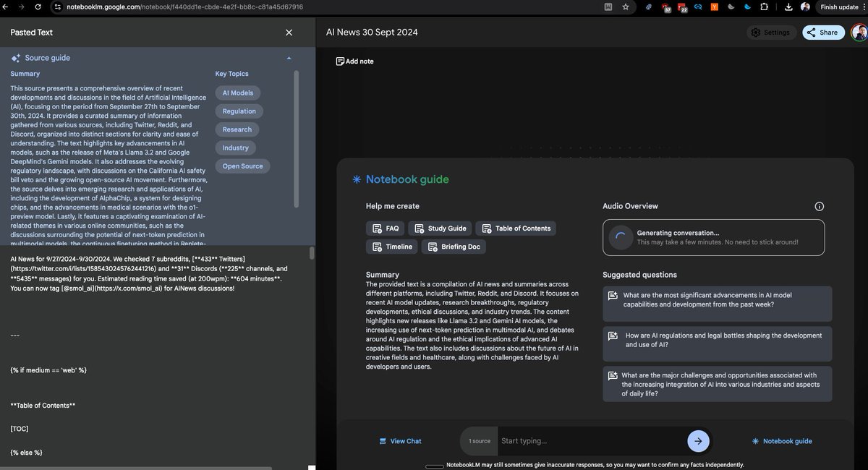Click the source guide summary scrollbar
868x470 pixels.
(x=295, y=137)
